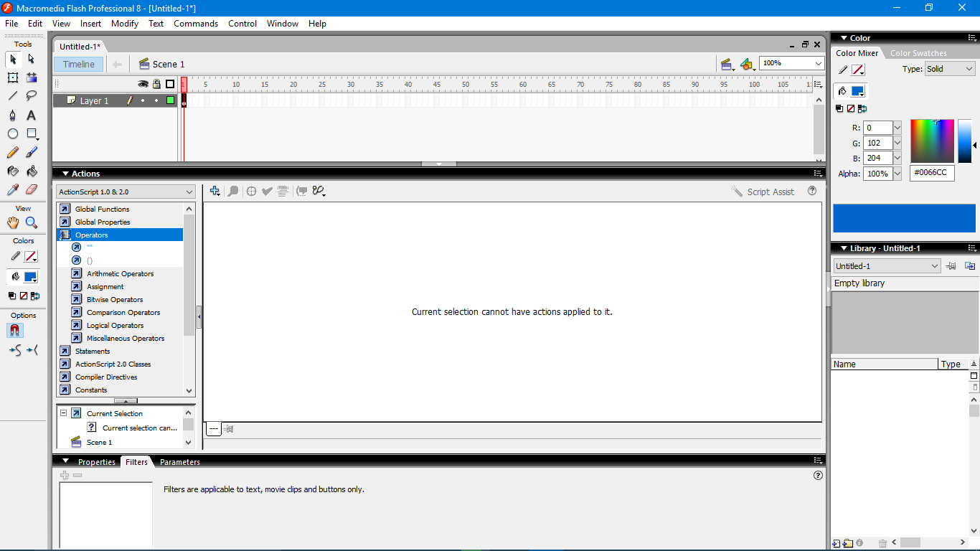Select Statements category in actions toolbox

tap(93, 351)
